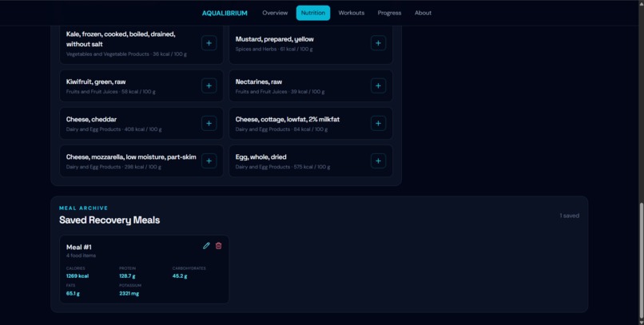
Task: Click the Saved Recovery Meals heading
Action: point(109,220)
